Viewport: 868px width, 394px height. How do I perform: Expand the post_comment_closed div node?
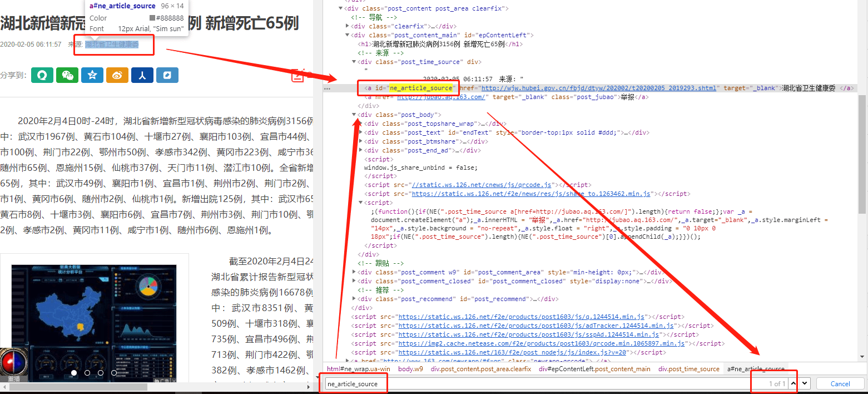click(354, 281)
